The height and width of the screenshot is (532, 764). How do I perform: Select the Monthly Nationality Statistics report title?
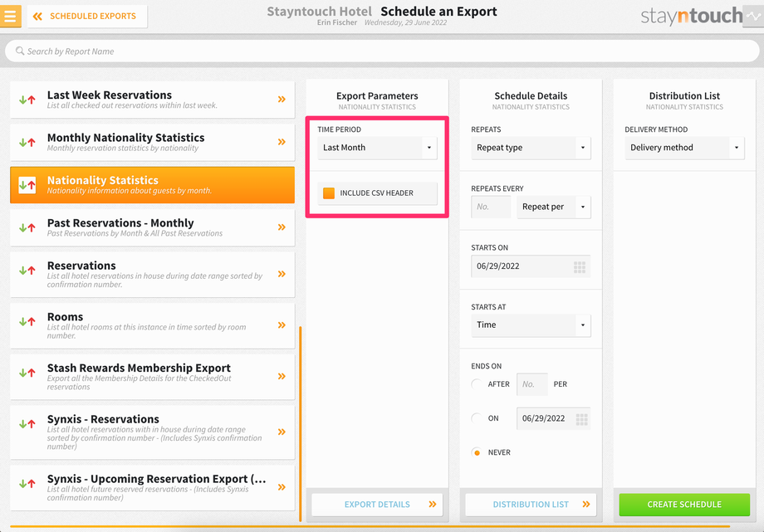click(125, 138)
